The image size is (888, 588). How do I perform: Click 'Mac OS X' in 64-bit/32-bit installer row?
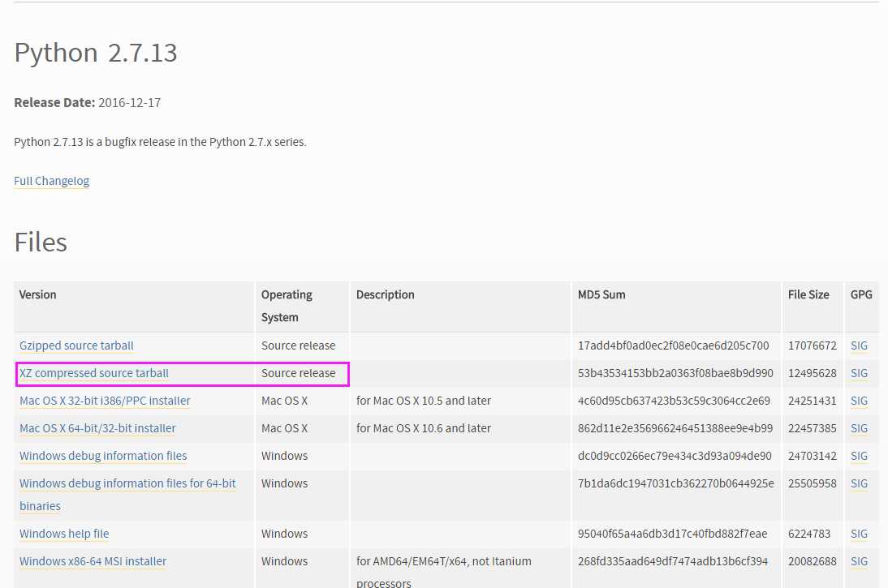pos(284,428)
